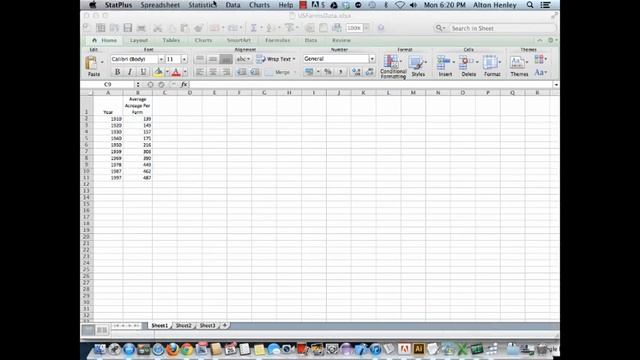640x360 pixels.
Task: Click the fx insert function button
Action: tap(184, 84)
